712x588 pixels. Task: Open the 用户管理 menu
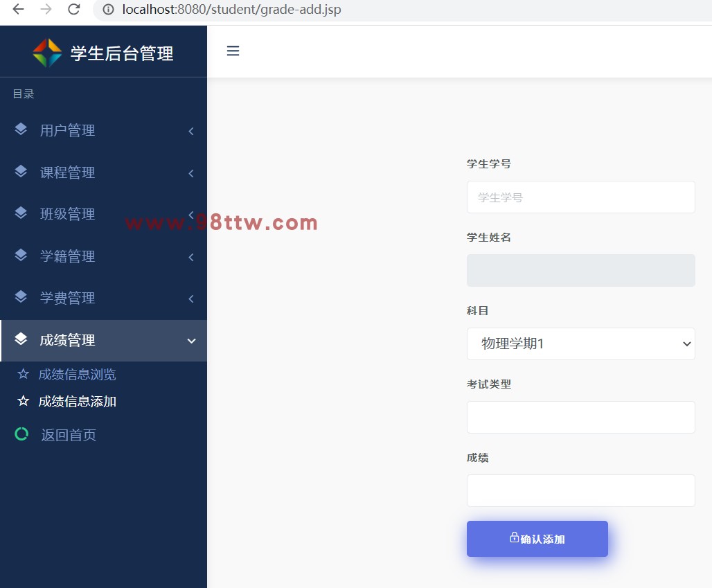pyautogui.click(x=103, y=131)
